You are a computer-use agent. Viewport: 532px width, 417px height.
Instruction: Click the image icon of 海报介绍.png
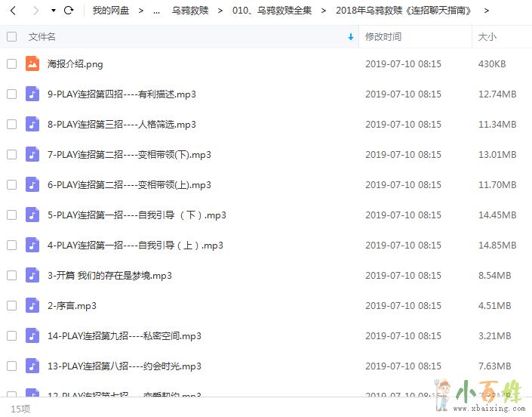tap(32, 64)
